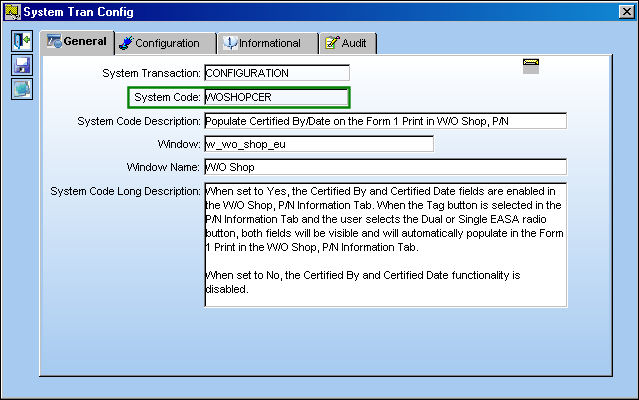The image size is (639, 400).
Task: Click the System Code Description field
Action: pyautogui.click(x=385, y=121)
